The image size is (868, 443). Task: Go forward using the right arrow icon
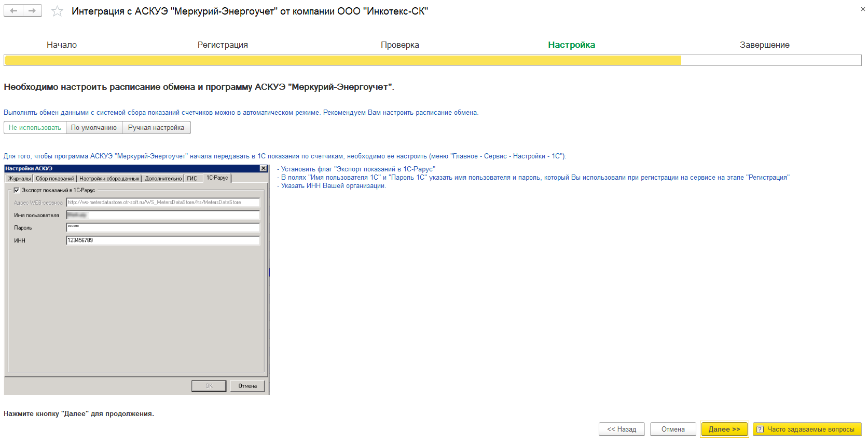[x=33, y=10]
